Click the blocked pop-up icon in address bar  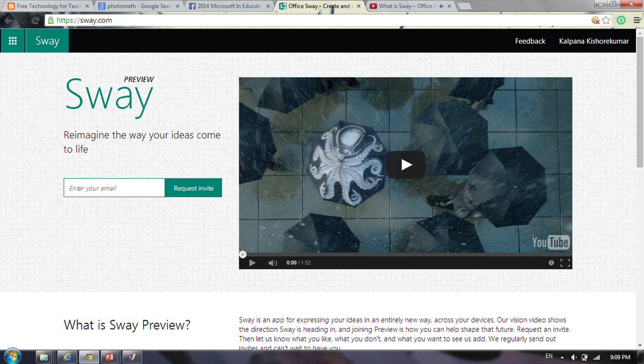click(x=595, y=20)
